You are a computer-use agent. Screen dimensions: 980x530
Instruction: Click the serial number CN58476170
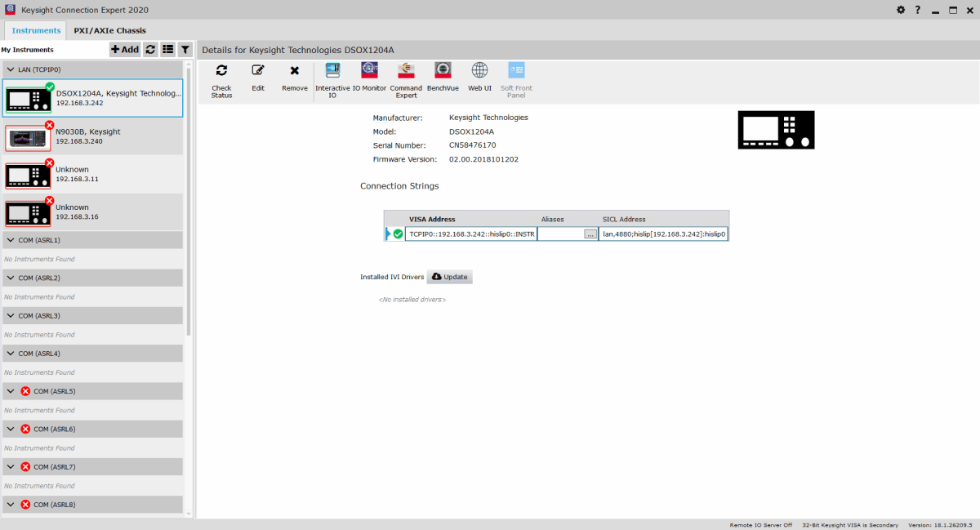click(472, 145)
